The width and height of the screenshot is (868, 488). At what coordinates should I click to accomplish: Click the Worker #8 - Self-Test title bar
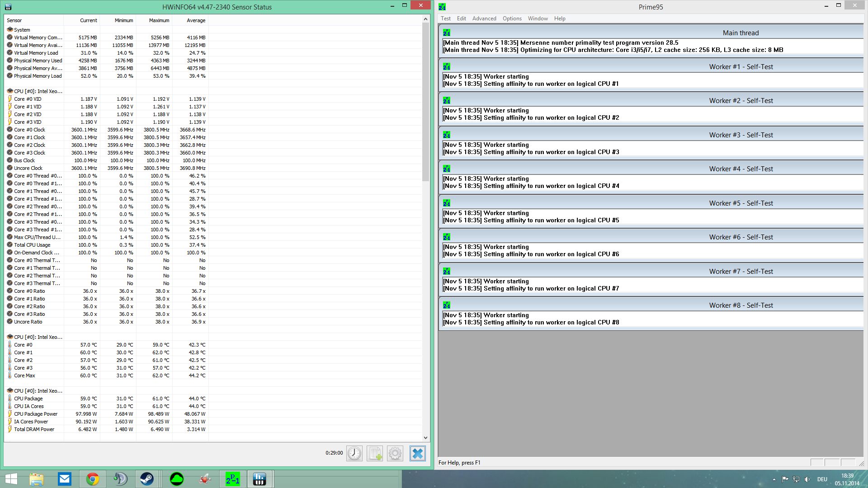741,305
